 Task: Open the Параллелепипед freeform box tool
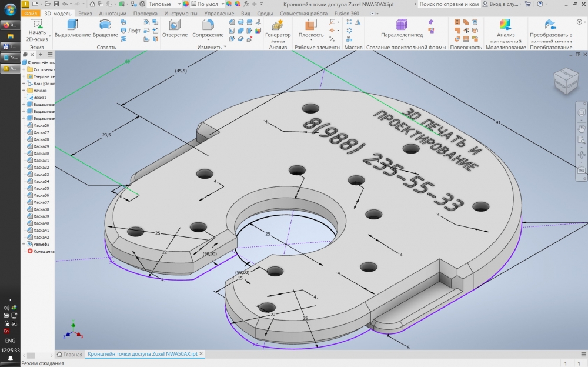click(x=402, y=28)
